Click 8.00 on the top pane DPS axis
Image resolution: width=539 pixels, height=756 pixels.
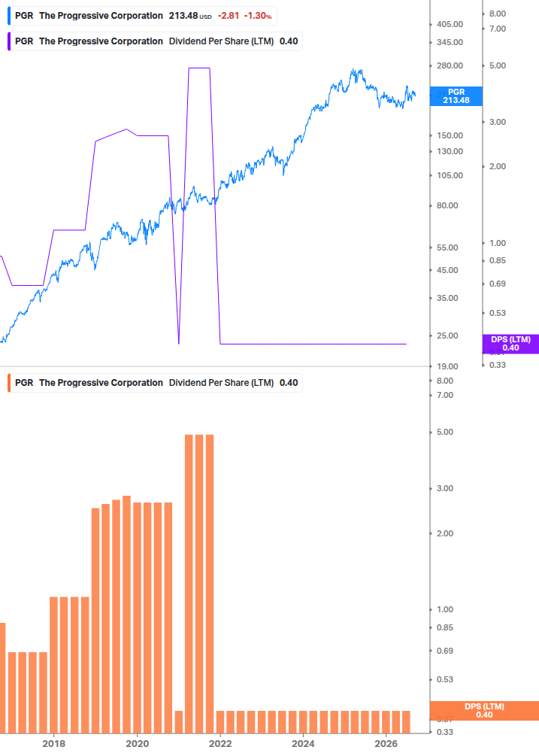tap(498, 14)
